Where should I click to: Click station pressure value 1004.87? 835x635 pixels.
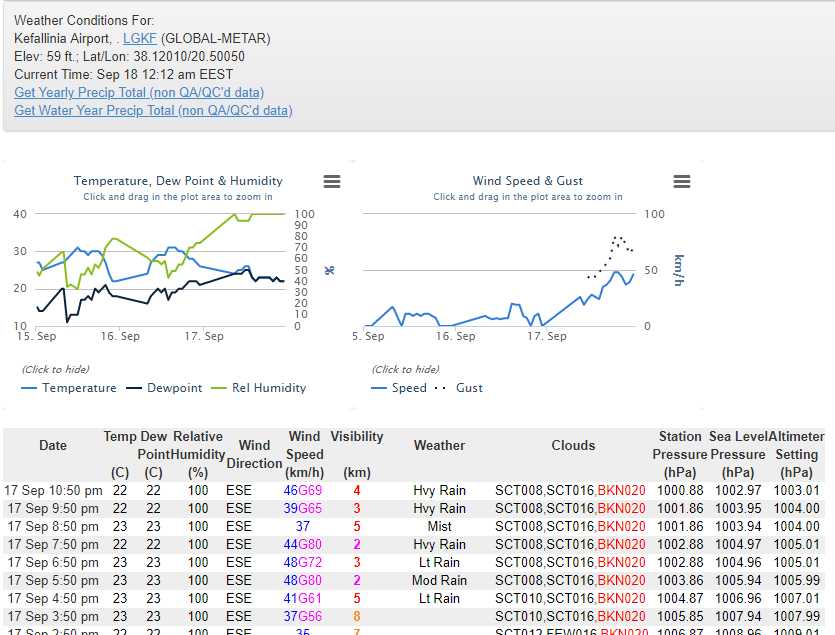(680, 598)
